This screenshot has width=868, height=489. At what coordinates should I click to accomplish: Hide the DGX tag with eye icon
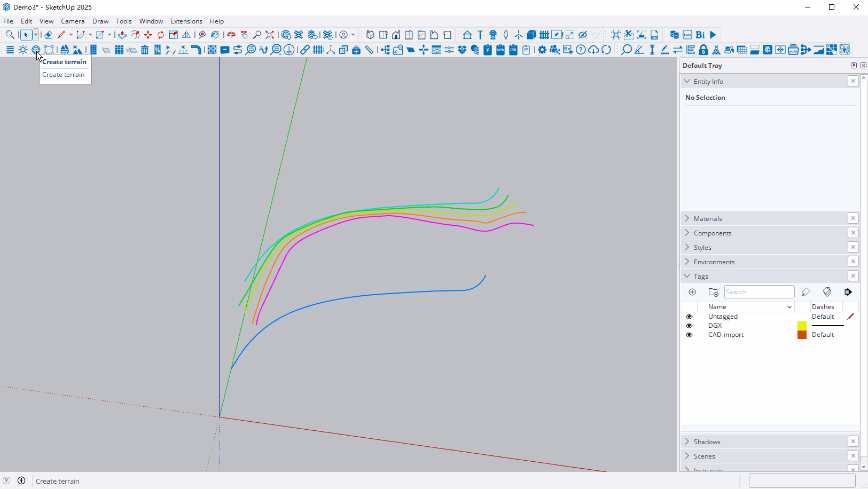click(x=689, y=326)
